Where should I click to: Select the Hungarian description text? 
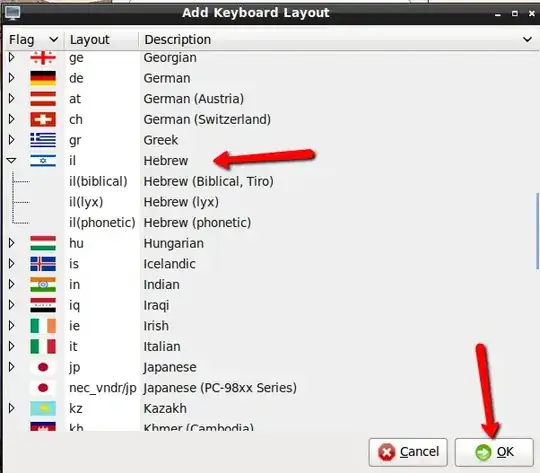pos(174,244)
